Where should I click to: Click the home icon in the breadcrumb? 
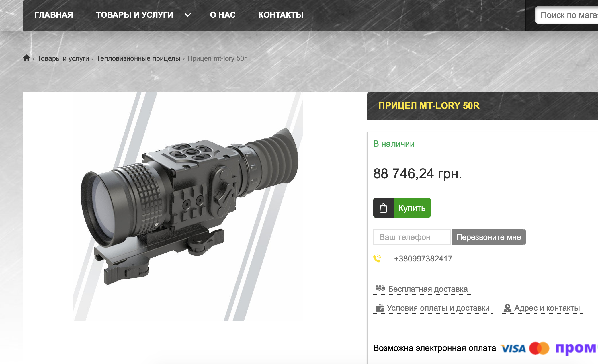click(26, 58)
